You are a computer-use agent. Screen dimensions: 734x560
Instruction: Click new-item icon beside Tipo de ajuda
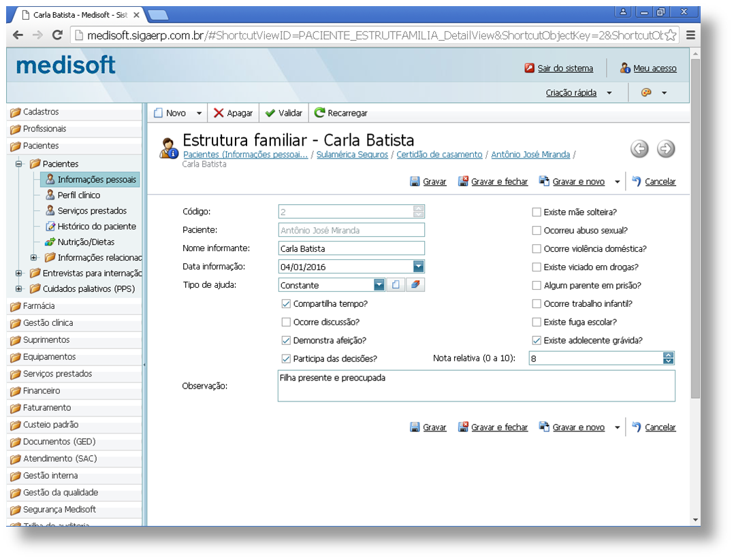point(396,285)
